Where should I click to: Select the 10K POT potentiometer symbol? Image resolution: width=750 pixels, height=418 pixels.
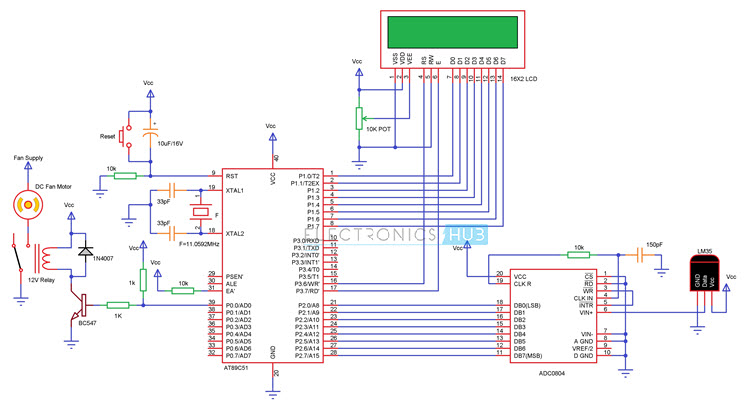click(x=358, y=119)
